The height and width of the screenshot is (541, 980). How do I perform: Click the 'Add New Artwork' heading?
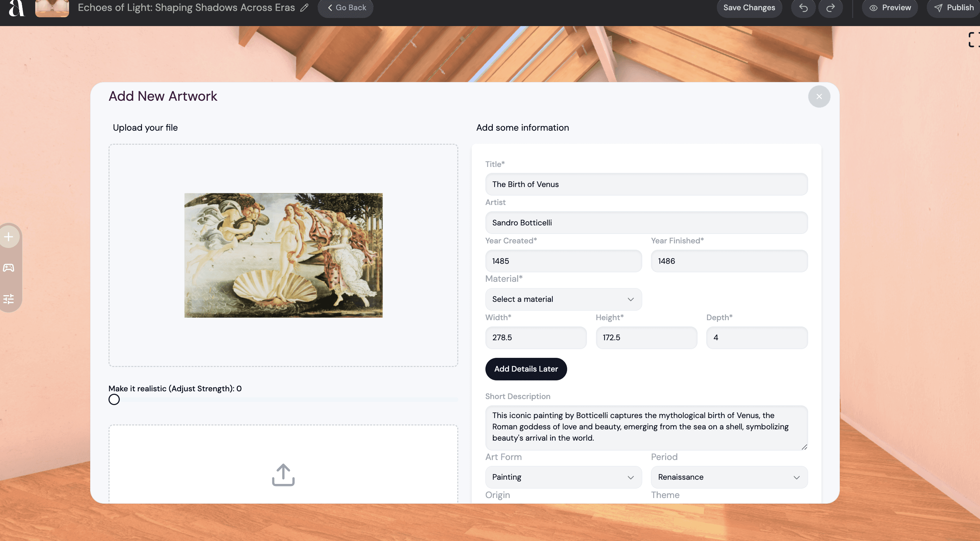tap(163, 97)
